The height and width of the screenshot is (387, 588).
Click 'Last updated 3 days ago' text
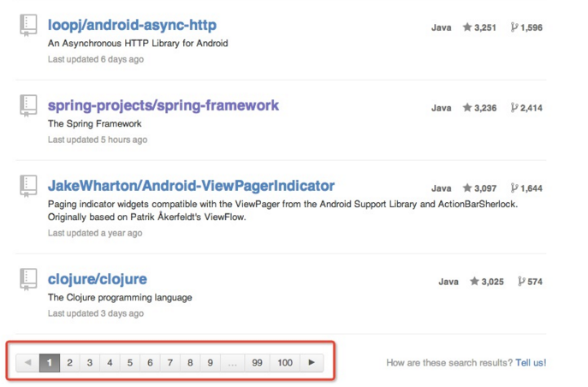pos(96,313)
